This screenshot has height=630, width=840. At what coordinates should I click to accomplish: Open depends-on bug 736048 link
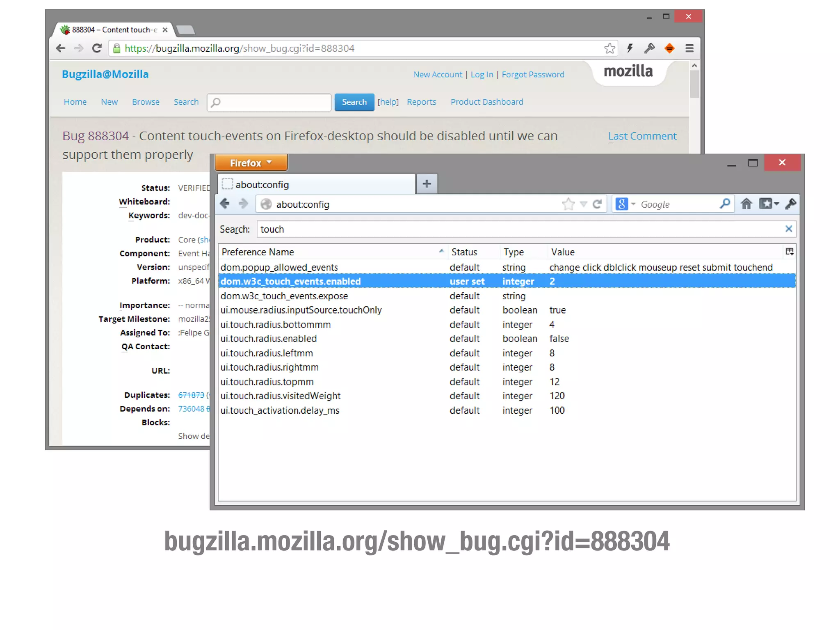[x=191, y=409]
